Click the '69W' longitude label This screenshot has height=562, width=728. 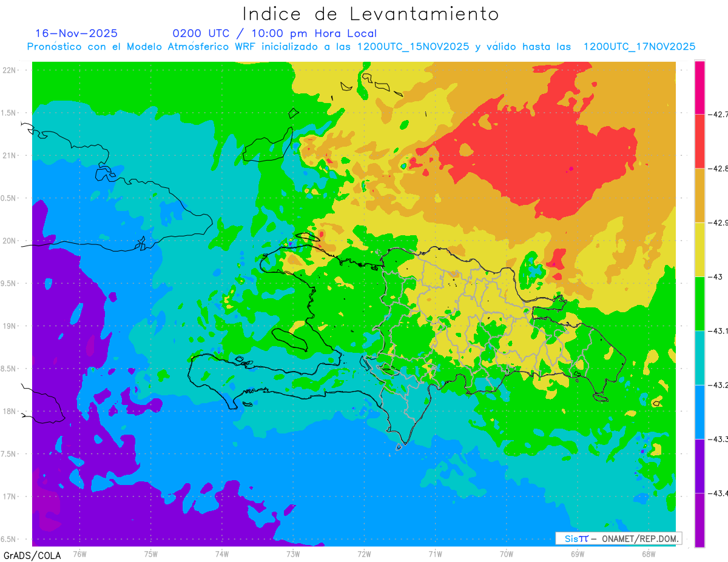[577, 554]
